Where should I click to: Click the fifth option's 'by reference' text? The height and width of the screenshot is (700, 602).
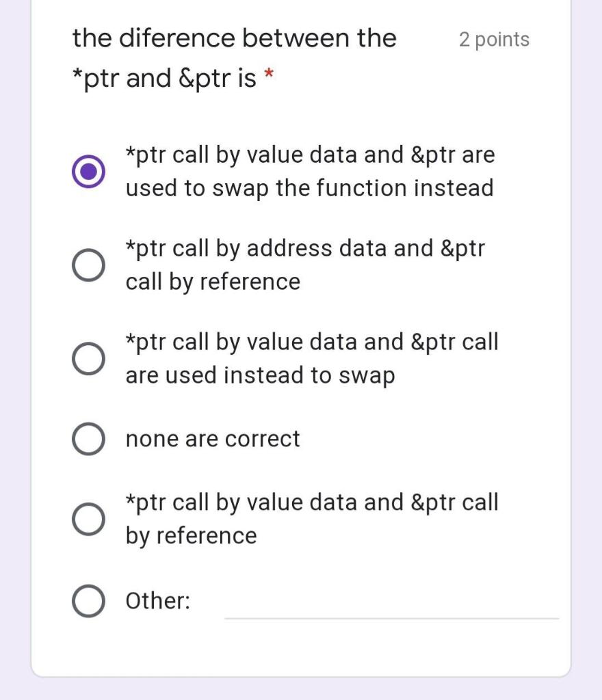tap(192, 535)
